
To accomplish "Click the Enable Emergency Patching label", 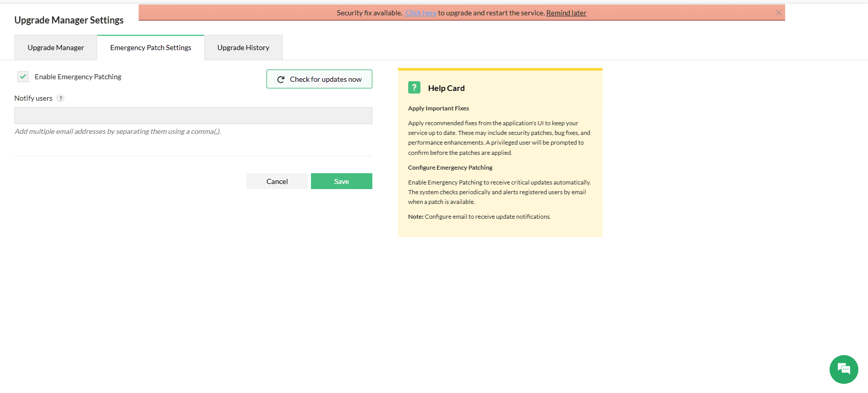I will point(78,77).
